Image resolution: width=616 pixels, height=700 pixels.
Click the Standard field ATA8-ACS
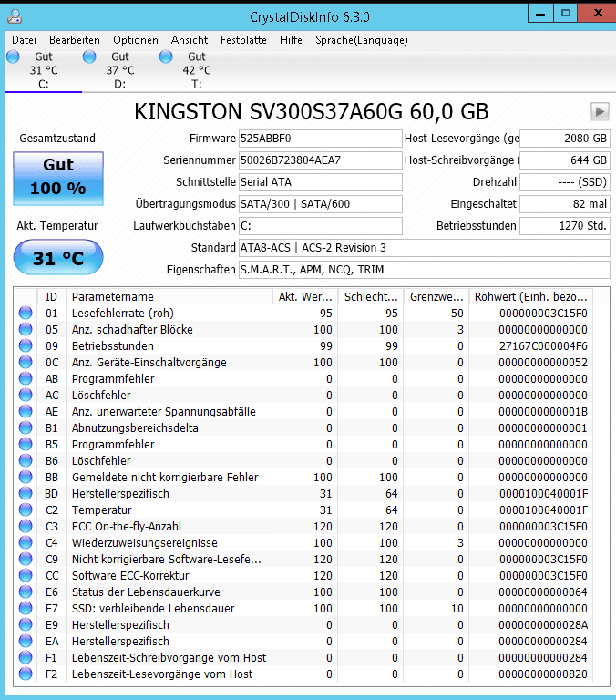click(x=425, y=248)
